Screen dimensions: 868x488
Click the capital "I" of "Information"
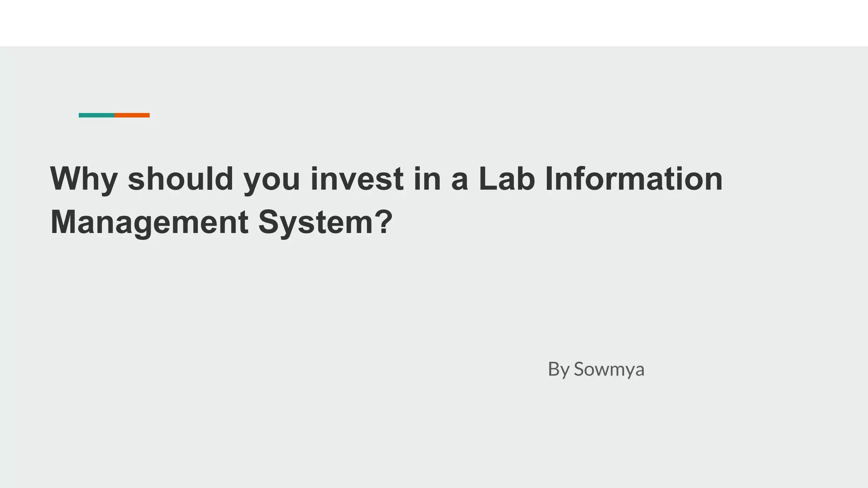point(548,178)
